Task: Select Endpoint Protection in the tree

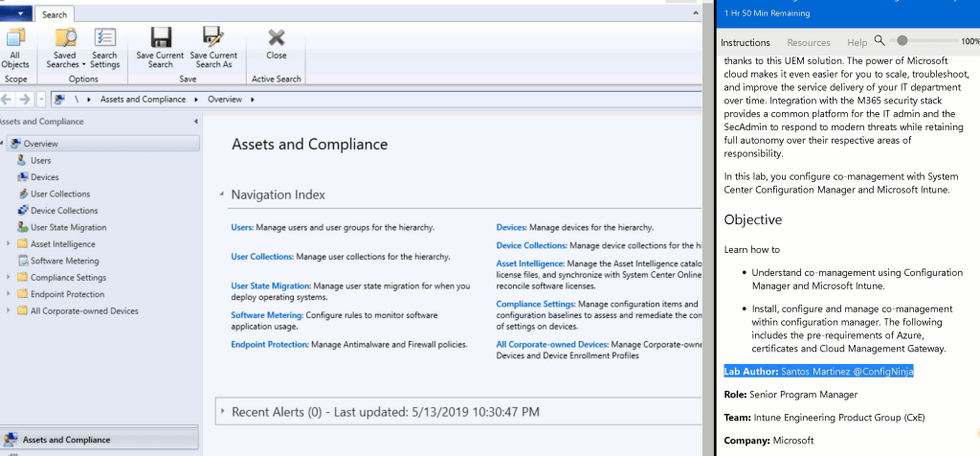Action: [x=67, y=294]
